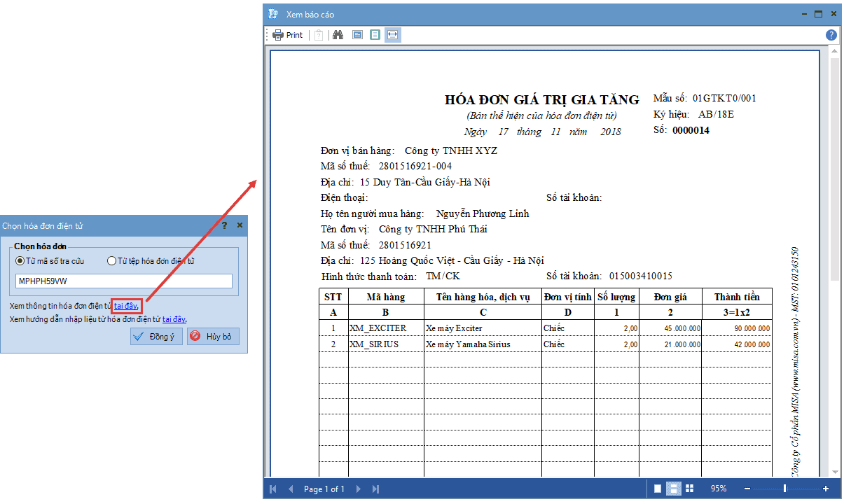Select the Từ tệp hóa đơn điện tử option
Screen dimensions: 844x504
[x=151, y=261]
